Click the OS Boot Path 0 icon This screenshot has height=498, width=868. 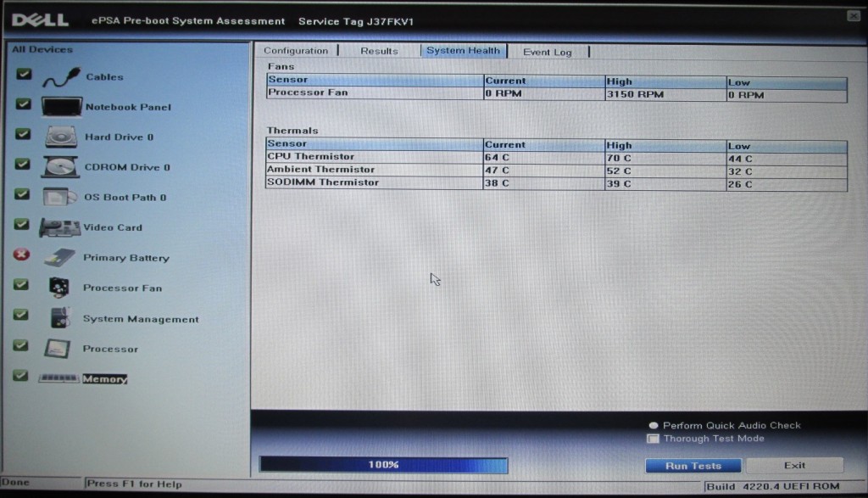click(59, 197)
